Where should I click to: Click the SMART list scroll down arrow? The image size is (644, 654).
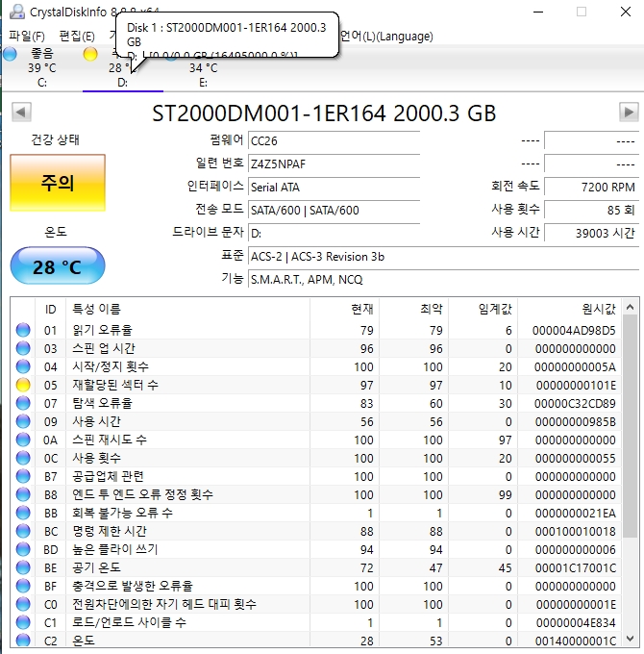point(630,639)
